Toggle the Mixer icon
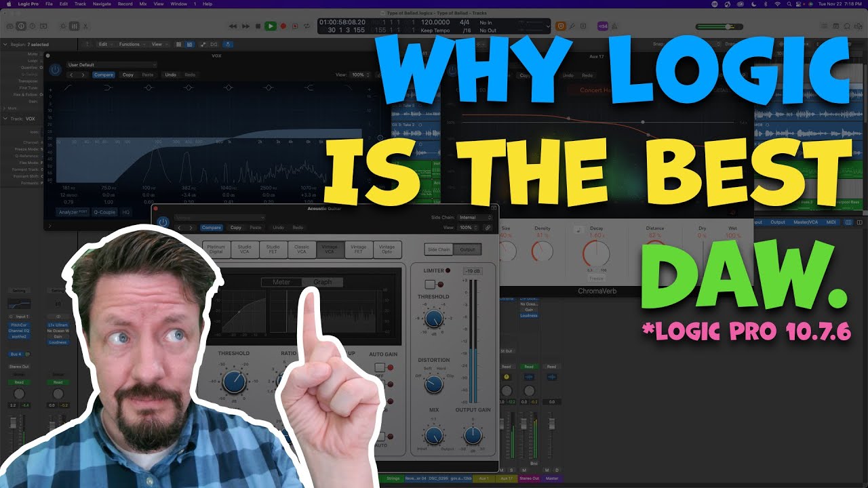 [x=74, y=26]
